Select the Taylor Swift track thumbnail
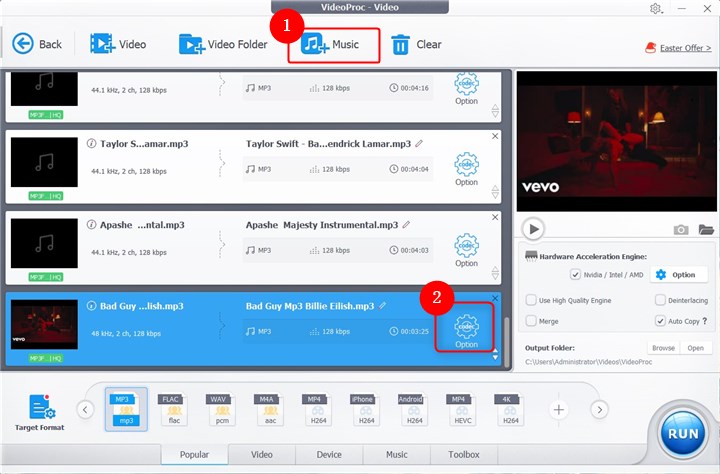 (x=44, y=162)
